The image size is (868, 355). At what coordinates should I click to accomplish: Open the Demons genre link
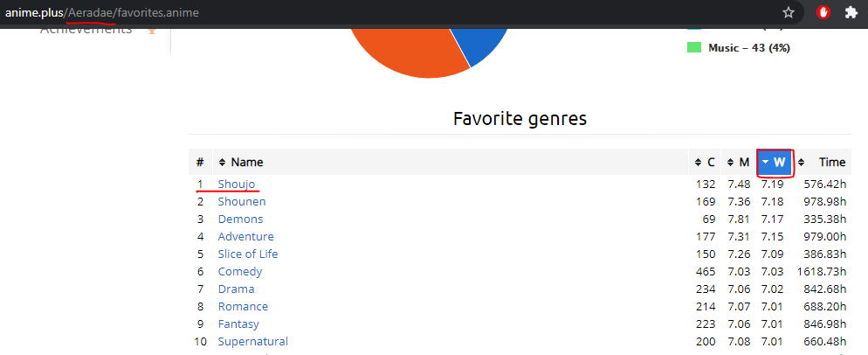[x=240, y=219]
